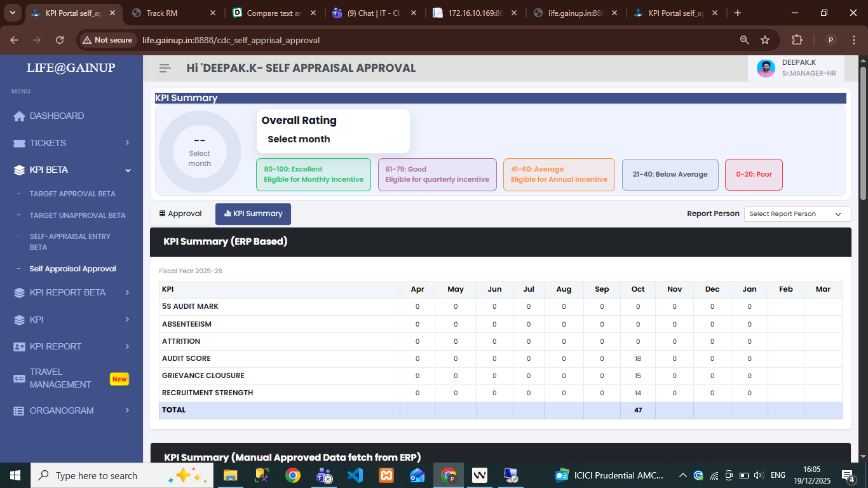This screenshot has width=868, height=488.
Task: Click the Organogram sidebar icon
Action: [x=19, y=411]
